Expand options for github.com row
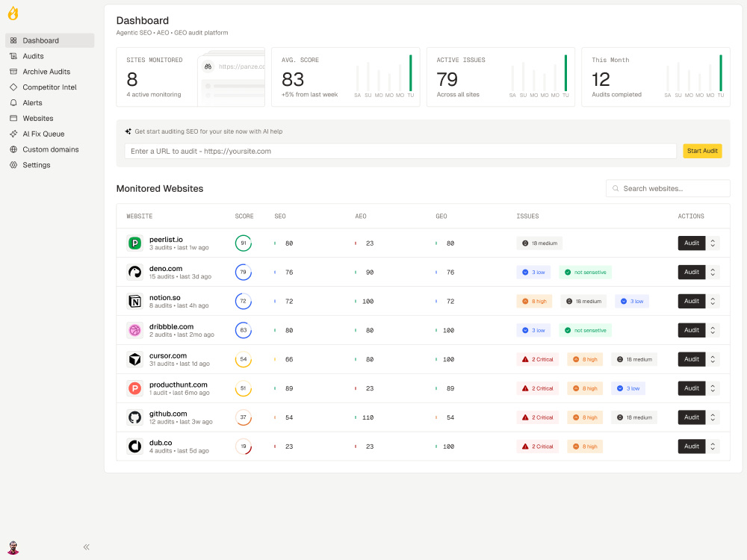 [713, 417]
